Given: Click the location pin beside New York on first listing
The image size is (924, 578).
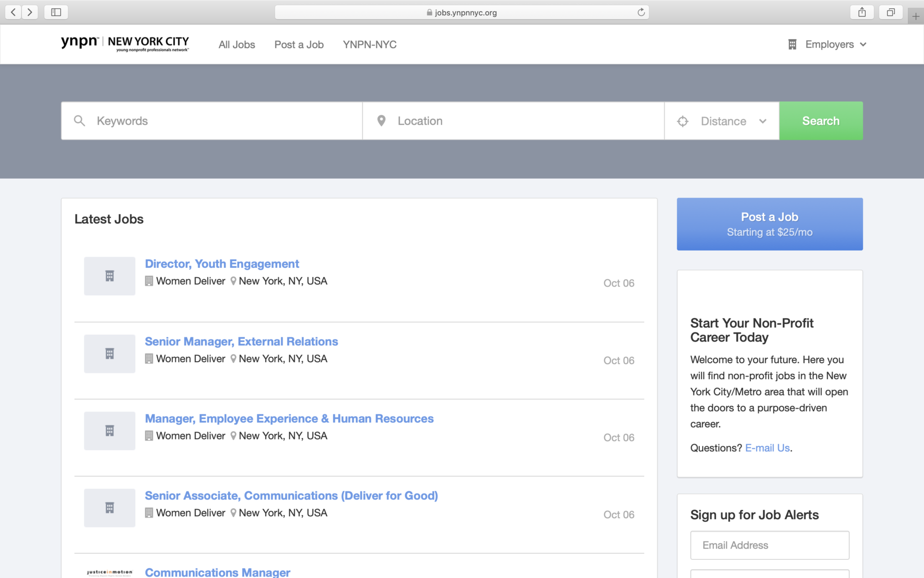Looking at the screenshot, I should [233, 281].
